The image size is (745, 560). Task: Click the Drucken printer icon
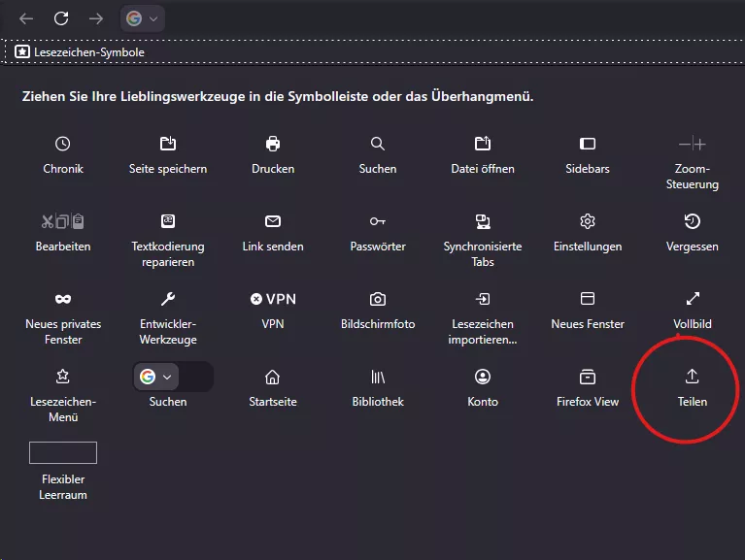coord(273,144)
